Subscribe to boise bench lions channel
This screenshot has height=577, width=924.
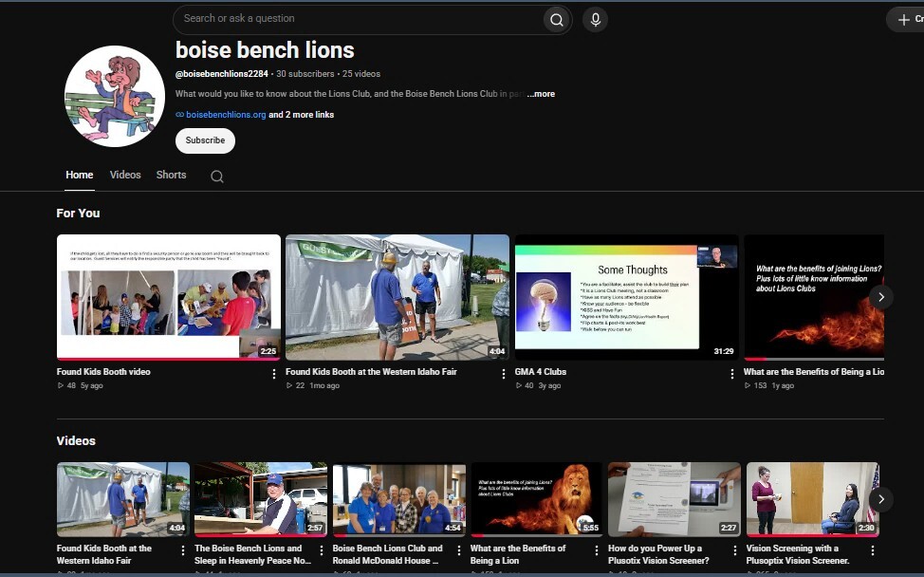pyautogui.click(x=205, y=140)
